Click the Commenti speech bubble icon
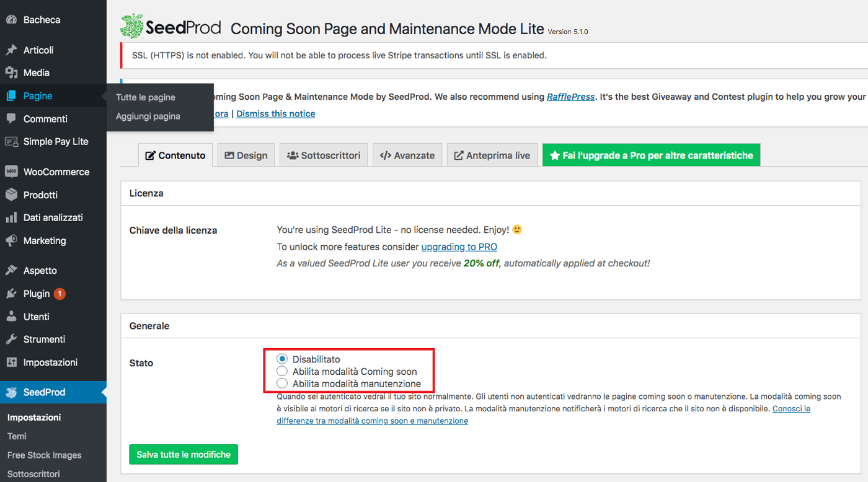The width and height of the screenshot is (868, 482). point(11,119)
